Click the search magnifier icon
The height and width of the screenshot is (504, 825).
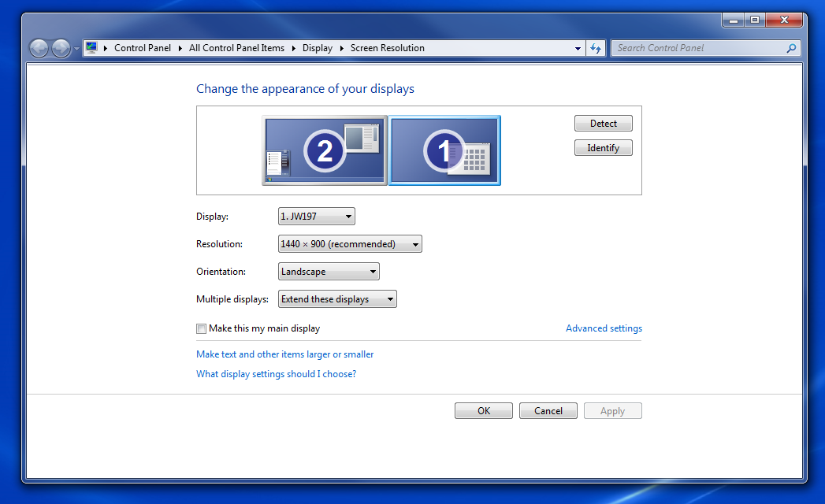791,48
